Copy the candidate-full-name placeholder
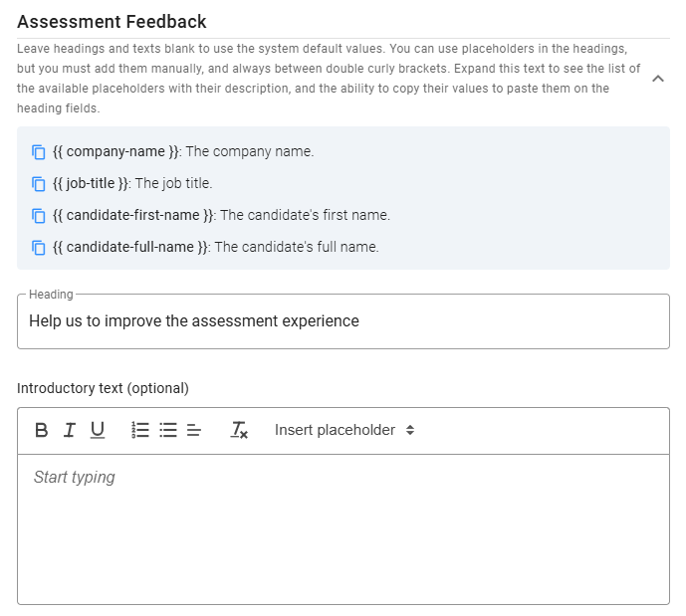This screenshot has height=616, width=686. point(39,248)
